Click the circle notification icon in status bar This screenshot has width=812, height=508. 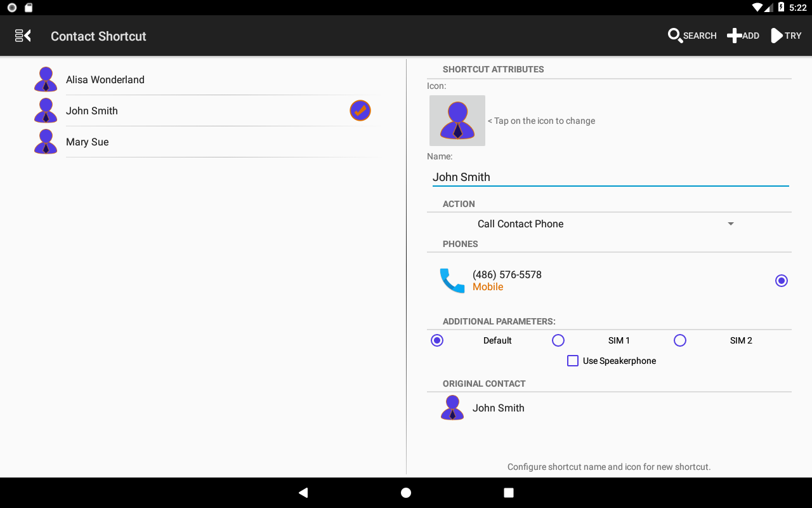click(x=11, y=8)
